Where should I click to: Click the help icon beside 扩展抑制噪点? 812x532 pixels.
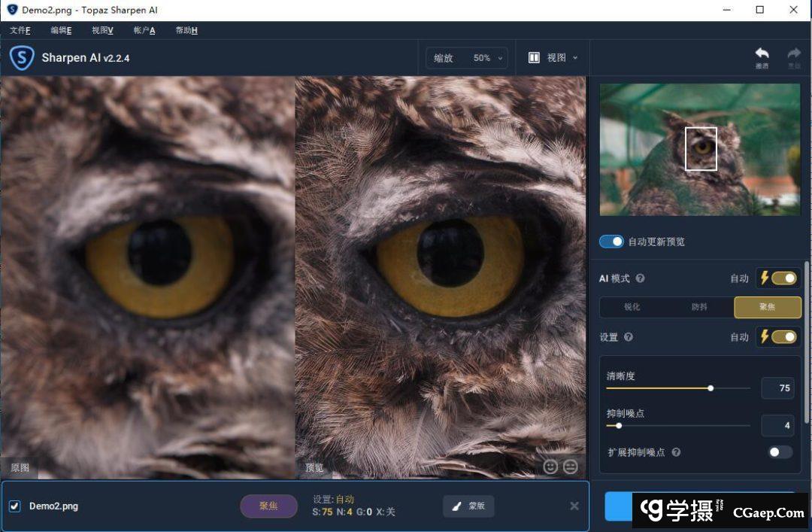tap(676, 452)
